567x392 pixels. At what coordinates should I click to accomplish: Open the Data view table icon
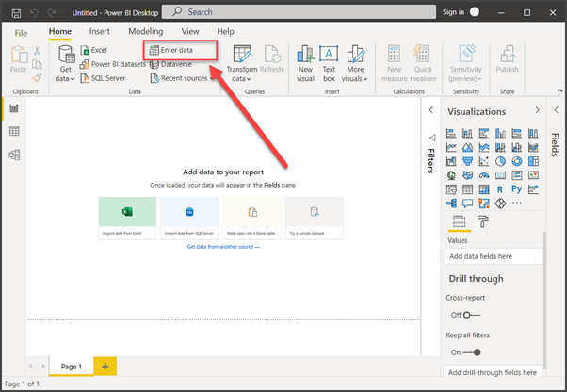14,131
